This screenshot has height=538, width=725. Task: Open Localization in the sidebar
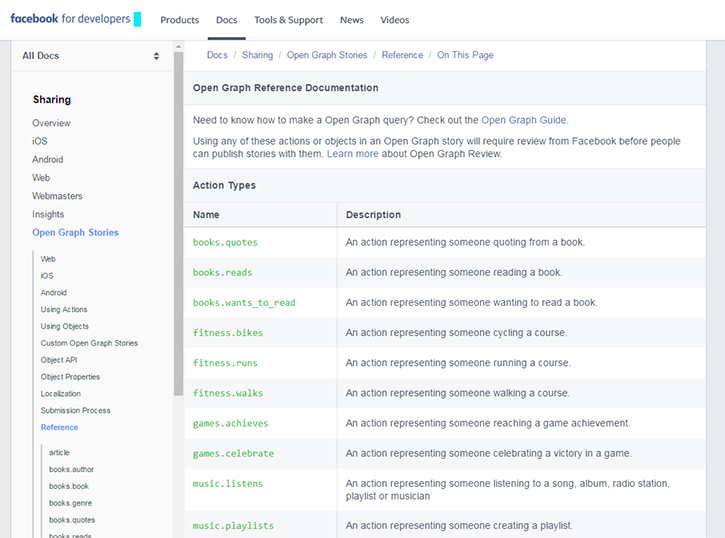tap(61, 394)
